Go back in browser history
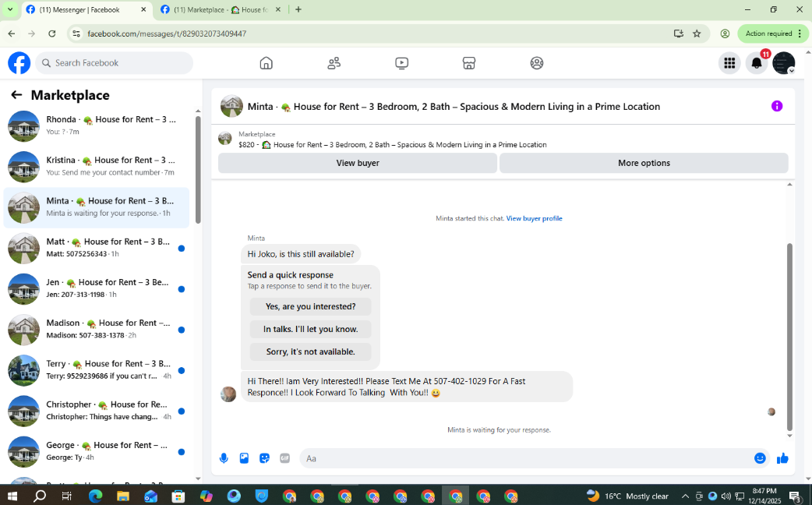This screenshot has width=812, height=505. click(12, 34)
